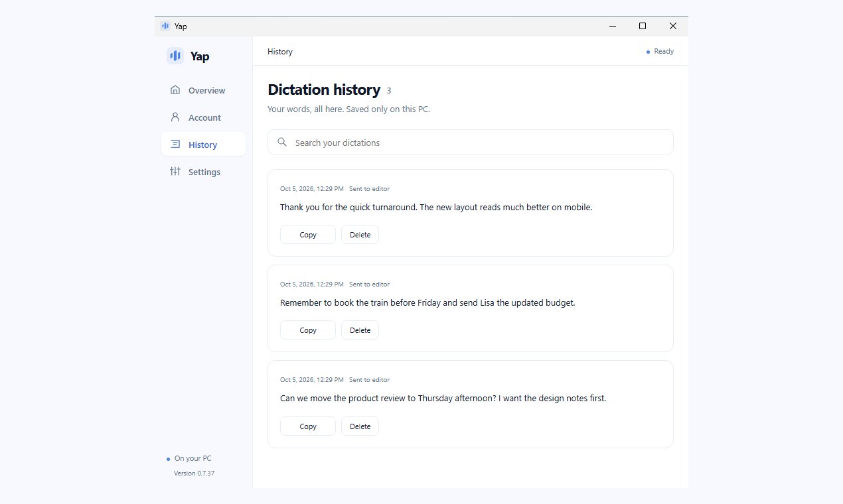Delete the product review dictation
This screenshot has height=504, width=843.
(360, 426)
